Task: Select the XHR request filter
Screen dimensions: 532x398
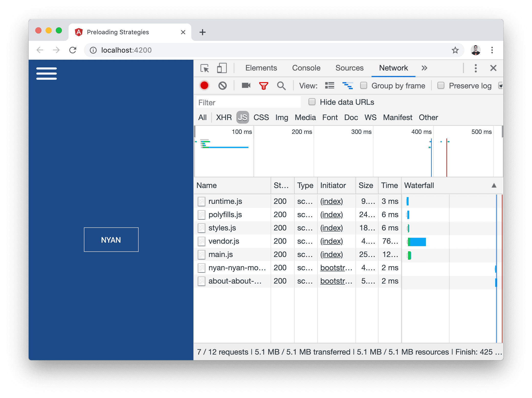Action: tap(224, 117)
